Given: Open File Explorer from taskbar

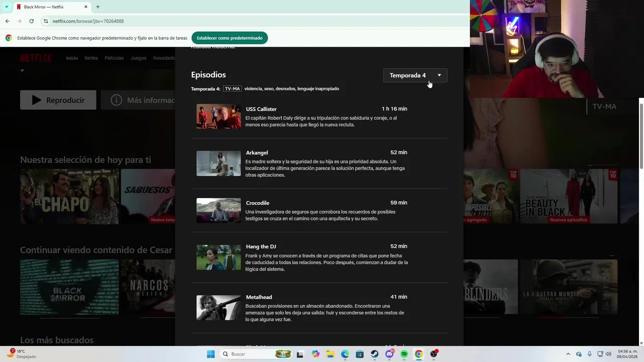Looking at the screenshot, I should tap(330, 354).
